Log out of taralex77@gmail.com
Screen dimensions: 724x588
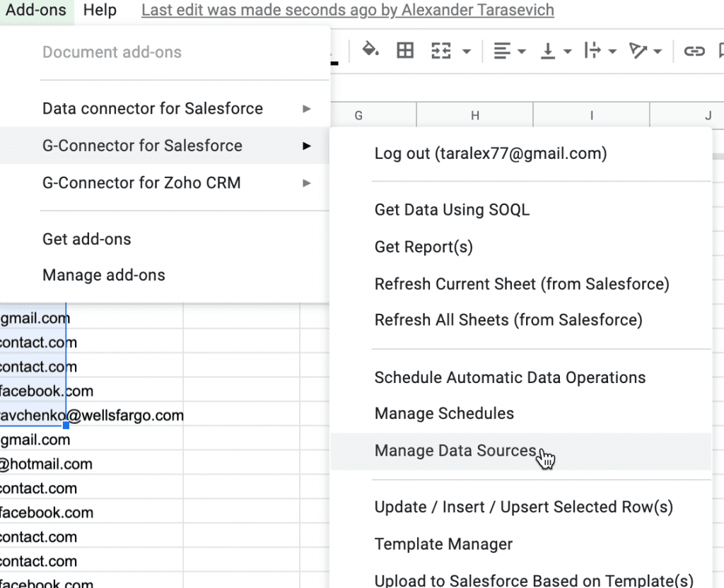521,153
